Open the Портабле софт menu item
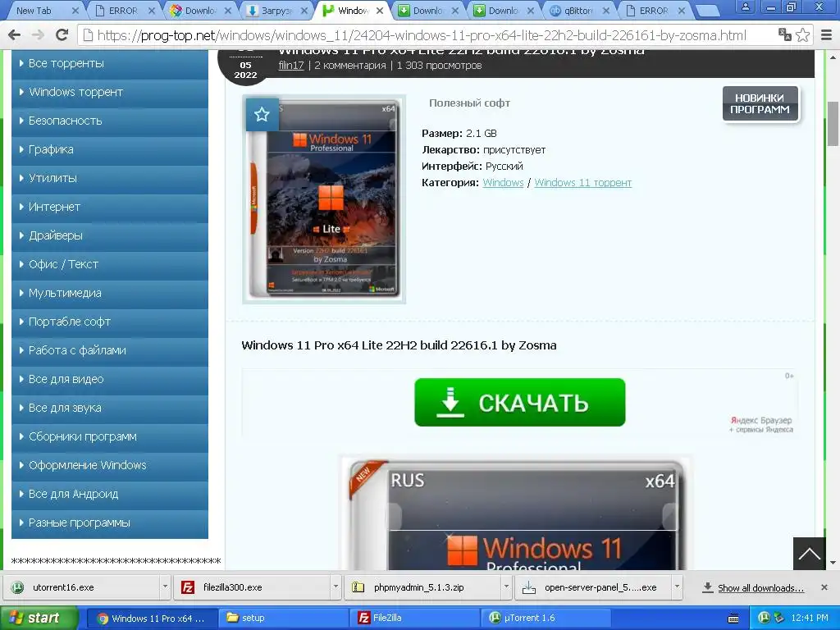Viewport: 840px width, 630px height. point(110,322)
